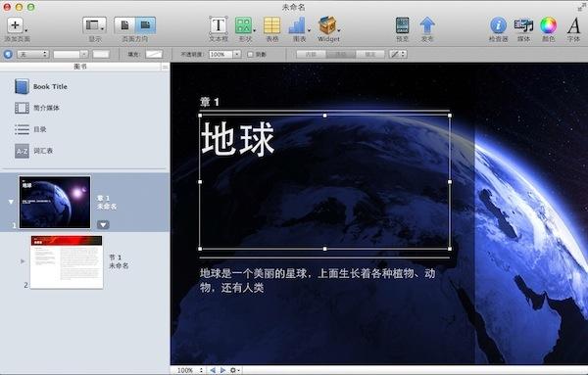This screenshot has height=375, width=588.
Task: Insert a table with the 表格 icon
Action: point(271,25)
